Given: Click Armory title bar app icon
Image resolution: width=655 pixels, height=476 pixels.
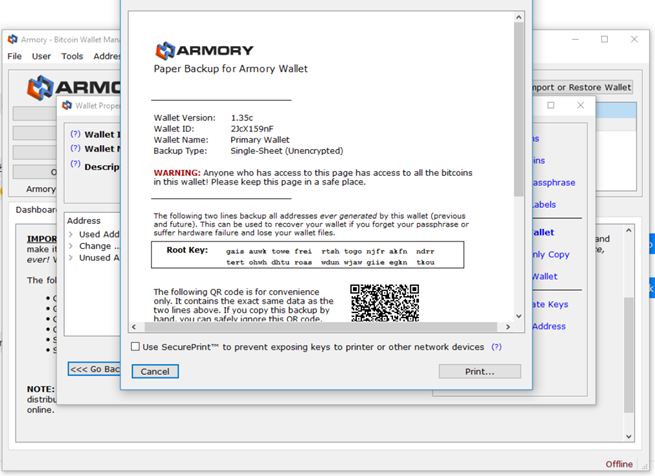Looking at the screenshot, I should [x=13, y=39].
